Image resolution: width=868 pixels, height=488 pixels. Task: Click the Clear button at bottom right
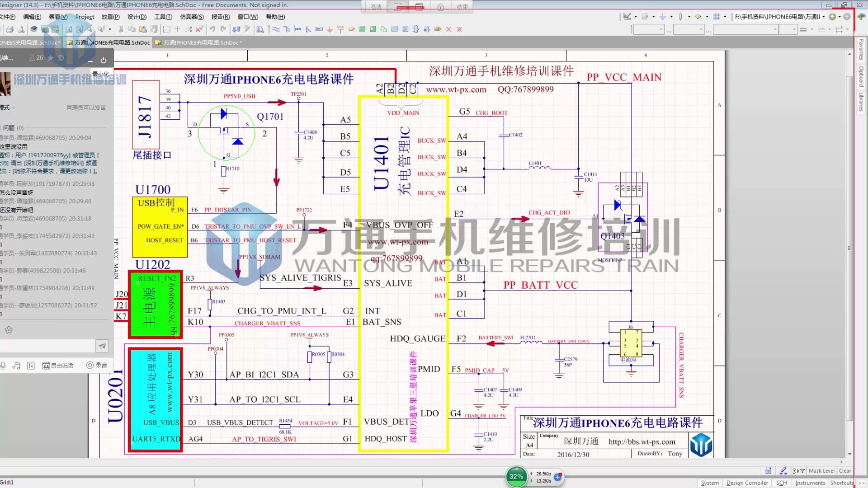click(845, 471)
